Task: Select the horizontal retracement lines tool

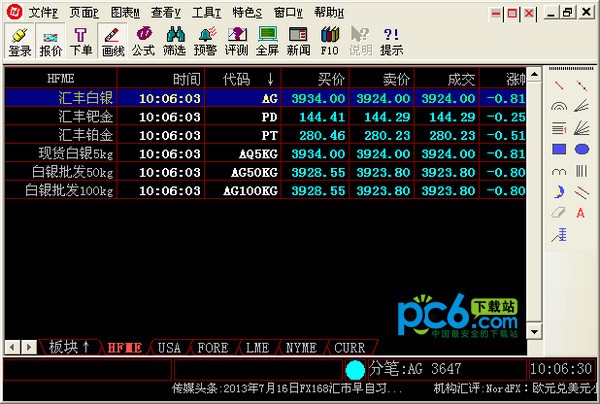Action: tap(559, 128)
